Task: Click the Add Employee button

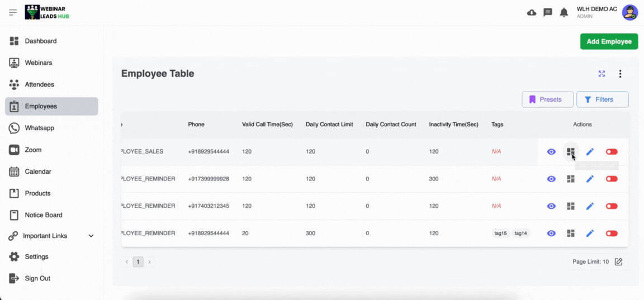Action: (609, 41)
